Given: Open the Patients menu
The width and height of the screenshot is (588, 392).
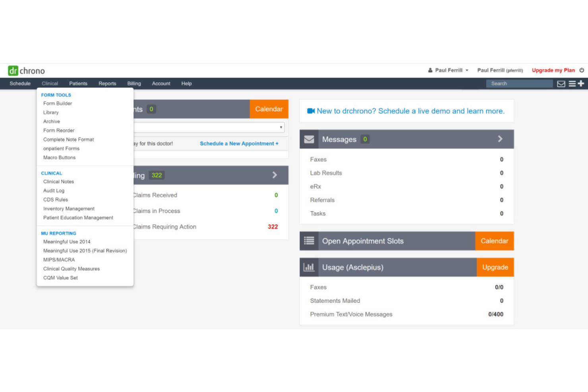Looking at the screenshot, I should click(78, 83).
